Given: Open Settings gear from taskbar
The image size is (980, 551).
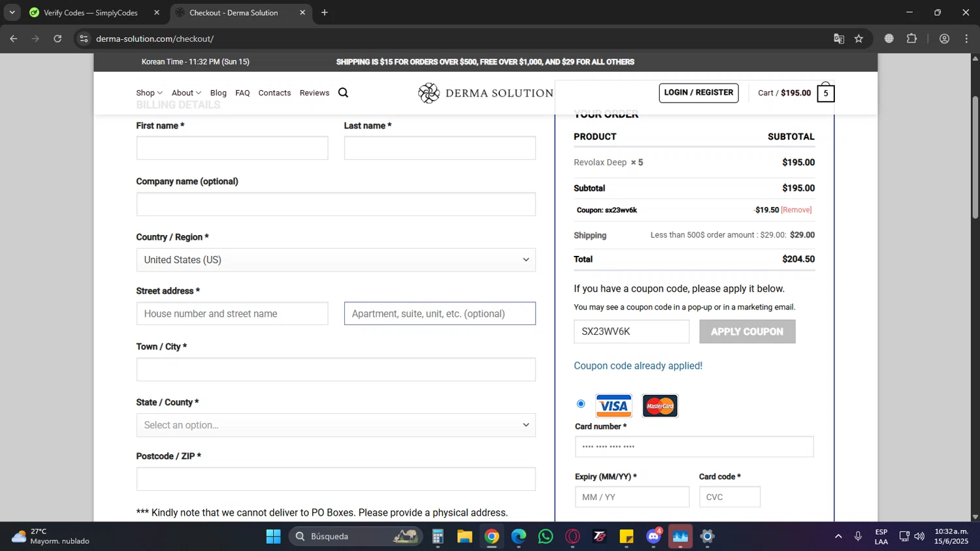Looking at the screenshot, I should tap(707, 537).
